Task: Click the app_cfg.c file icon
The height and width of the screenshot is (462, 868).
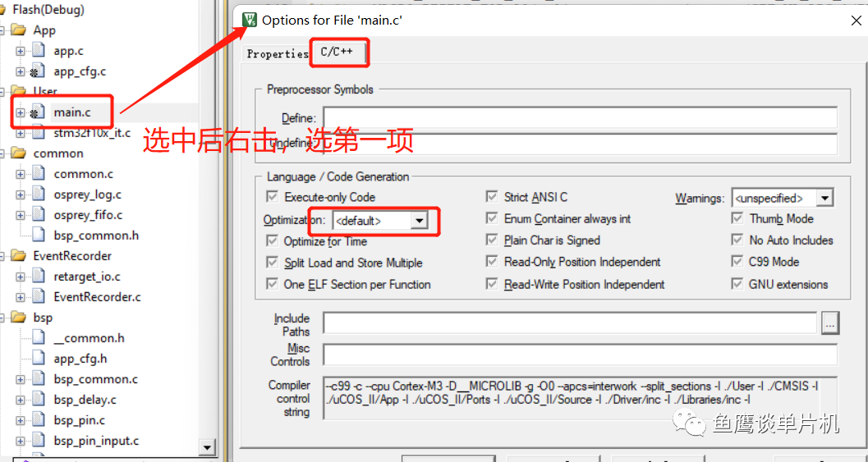Action: point(38,71)
